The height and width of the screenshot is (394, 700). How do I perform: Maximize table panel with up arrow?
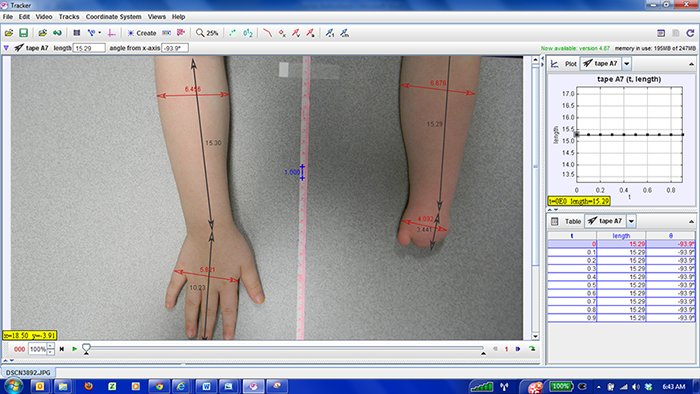(691, 222)
